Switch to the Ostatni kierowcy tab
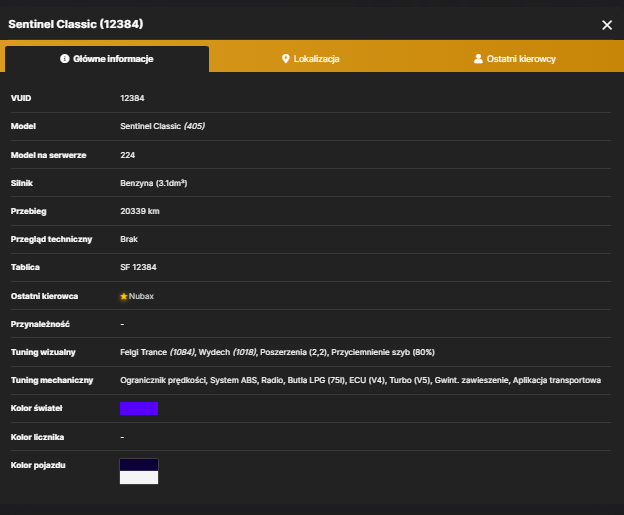 pyautogui.click(x=515, y=59)
